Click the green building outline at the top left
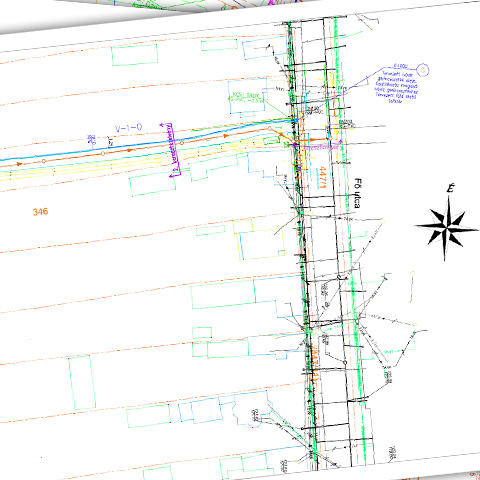480x480 pixels. pyautogui.click(x=134, y=55)
